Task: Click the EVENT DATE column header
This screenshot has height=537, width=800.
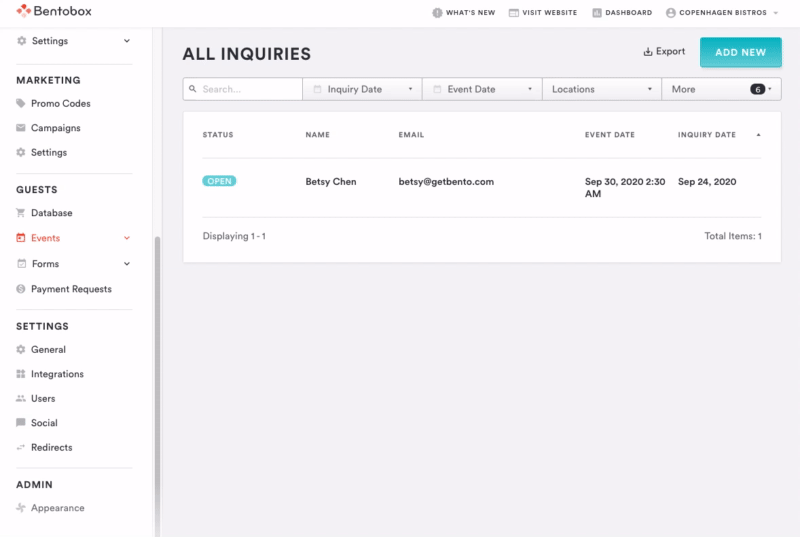Action: coord(610,135)
